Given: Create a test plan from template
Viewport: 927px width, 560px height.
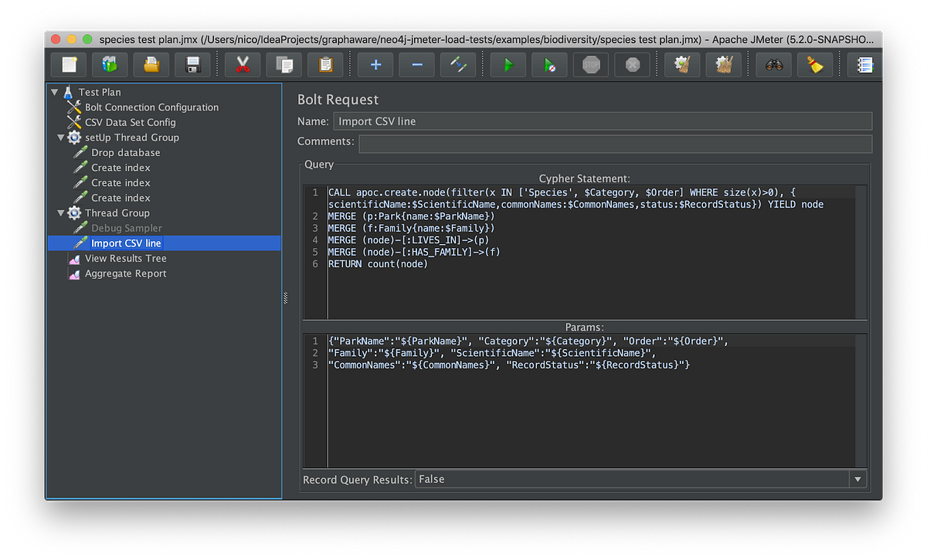Looking at the screenshot, I should (x=109, y=64).
